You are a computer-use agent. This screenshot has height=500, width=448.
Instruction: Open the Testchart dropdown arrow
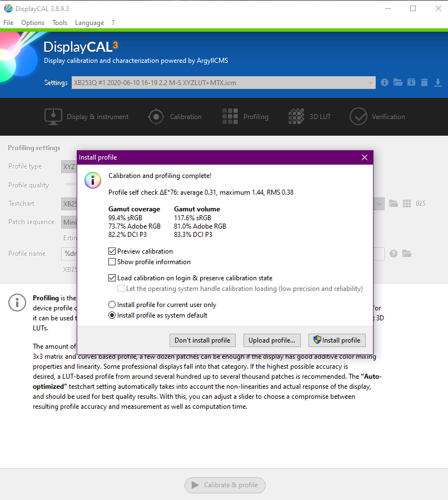(x=380, y=204)
